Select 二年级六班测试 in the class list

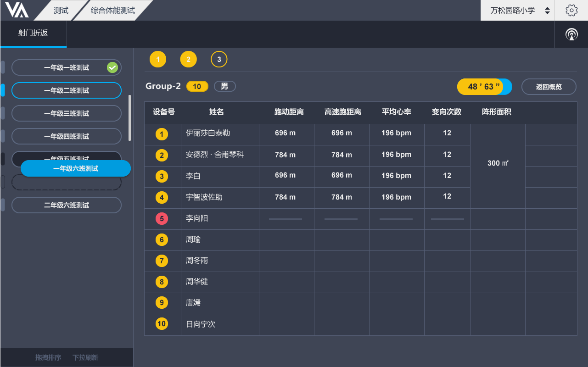67,205
